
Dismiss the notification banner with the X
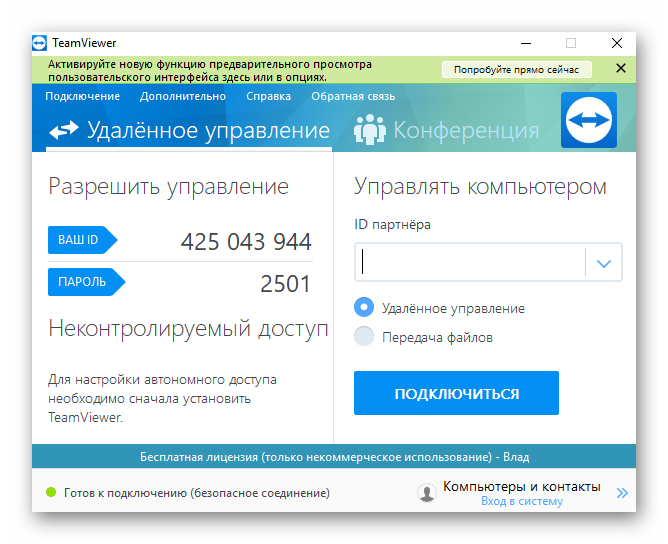(621, 69)
